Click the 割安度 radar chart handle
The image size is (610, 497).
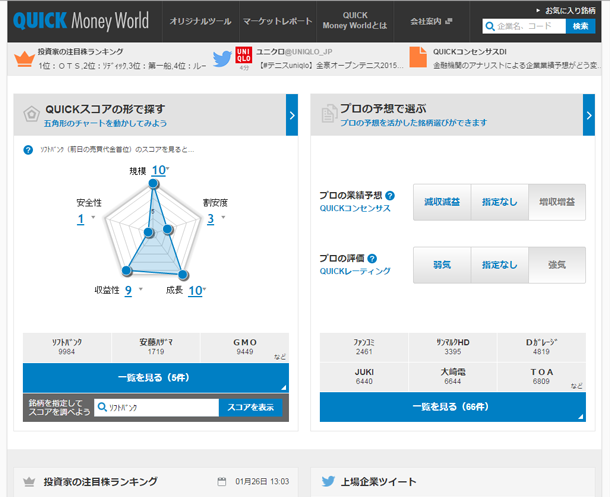168,229
